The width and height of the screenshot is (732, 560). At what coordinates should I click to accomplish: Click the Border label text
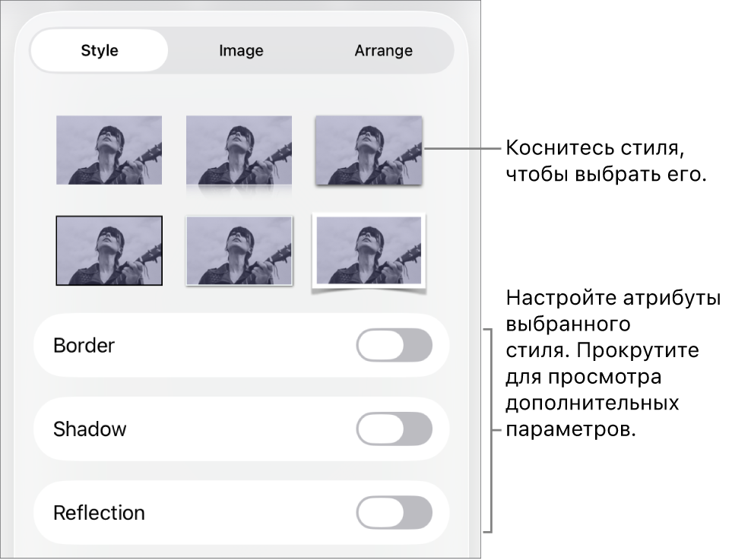click(x=84, y=346)
